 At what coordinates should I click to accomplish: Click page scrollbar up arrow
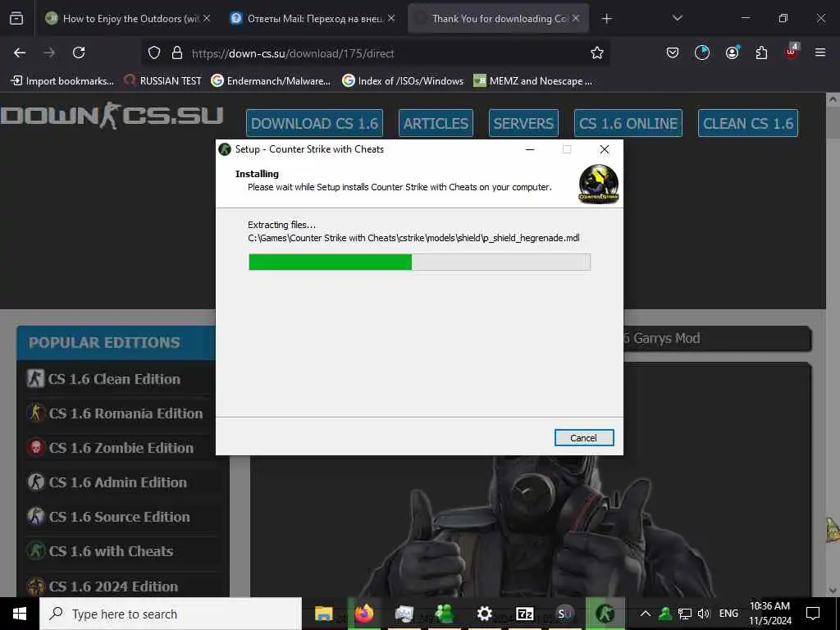point(833,99)
